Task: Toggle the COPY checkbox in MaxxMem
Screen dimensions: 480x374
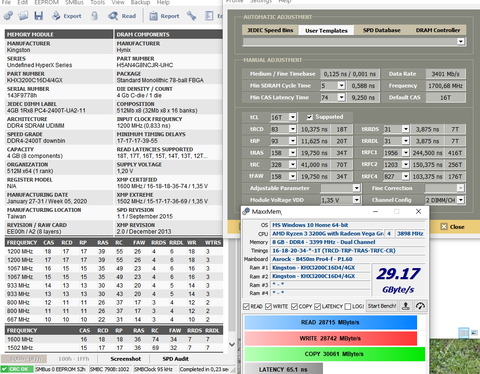Action: pos(294,306)
